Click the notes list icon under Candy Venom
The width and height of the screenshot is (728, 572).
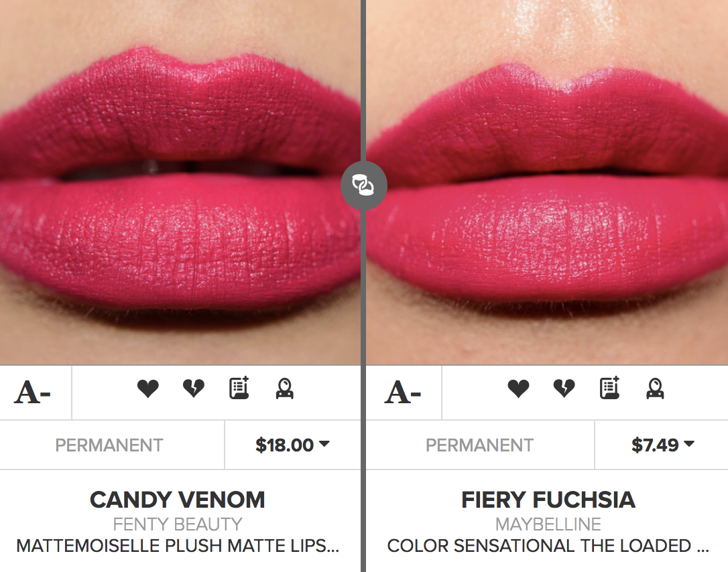[239, 388]
